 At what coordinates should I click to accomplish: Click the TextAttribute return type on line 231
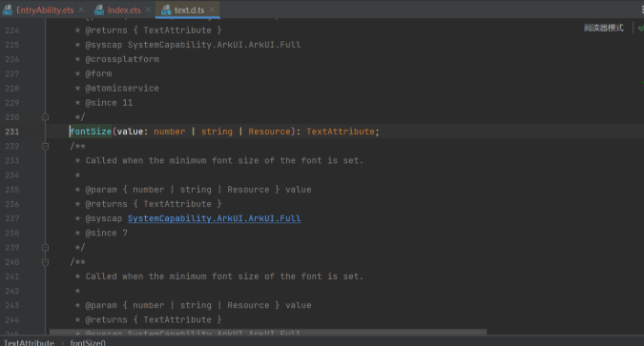pyautogui.click(x=341, y=132)
